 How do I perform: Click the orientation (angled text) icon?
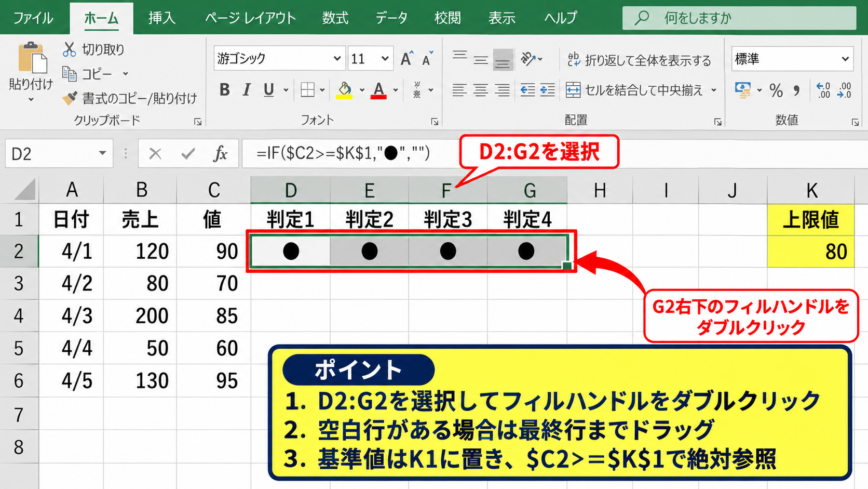528,59
